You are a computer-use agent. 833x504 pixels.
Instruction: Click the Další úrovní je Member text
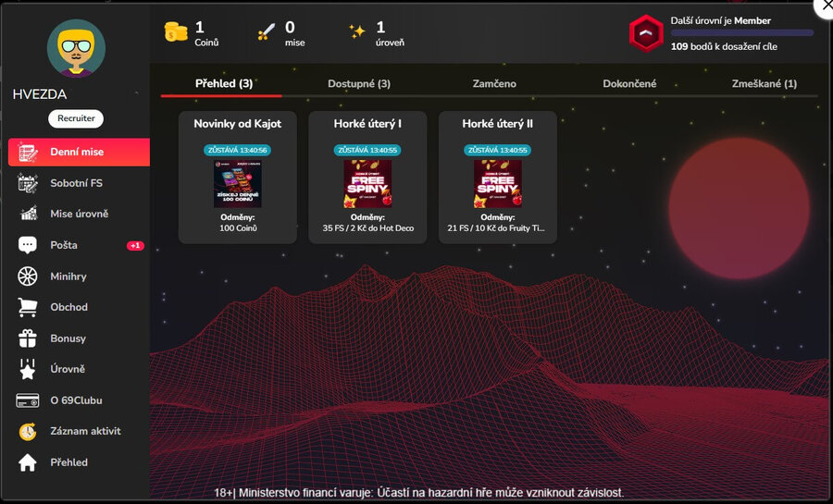[720, 20]
